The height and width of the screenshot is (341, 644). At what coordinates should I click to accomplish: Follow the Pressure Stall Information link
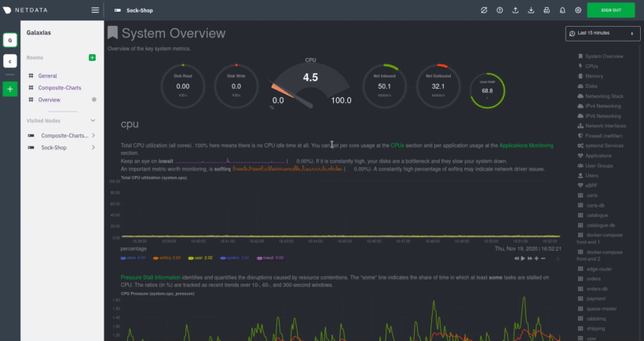tap(150, 277)
